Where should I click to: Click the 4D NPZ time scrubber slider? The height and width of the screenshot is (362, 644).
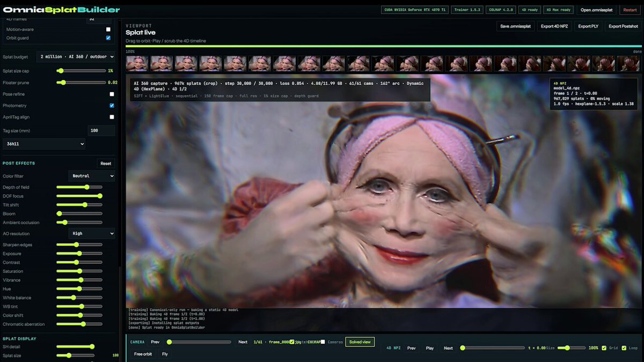pyautogui.click(x=493, y=348)
